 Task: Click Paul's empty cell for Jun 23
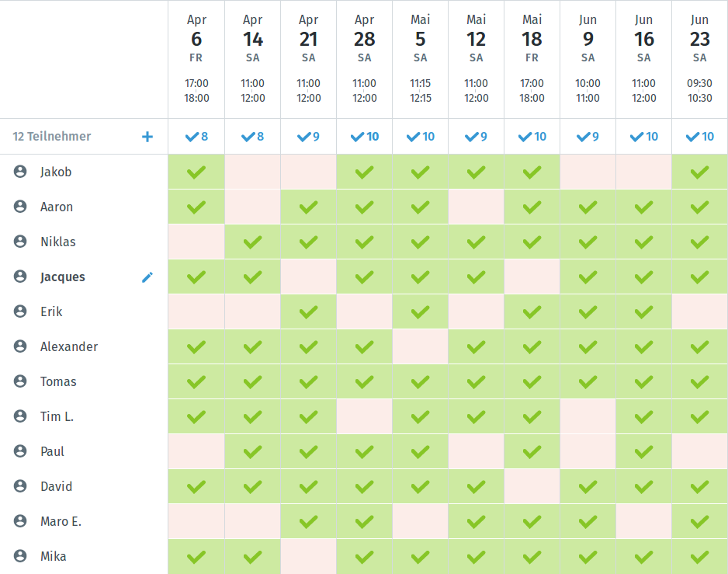700,451
